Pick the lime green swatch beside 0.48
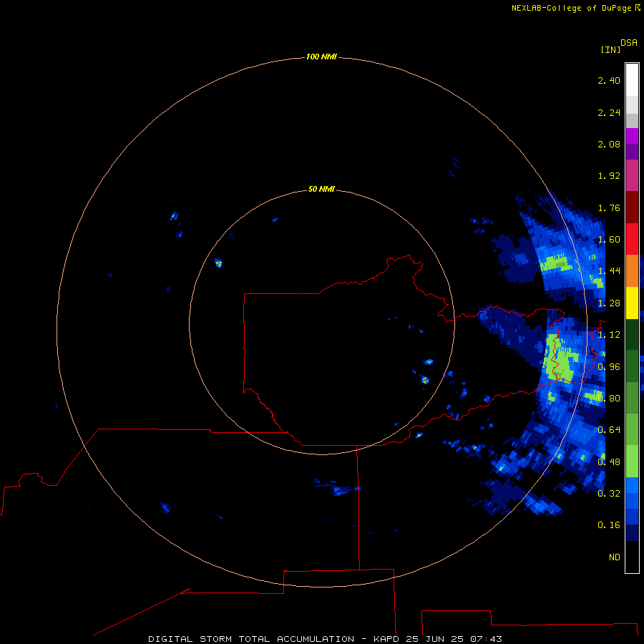The image size is (644, 644). (632, 462)
